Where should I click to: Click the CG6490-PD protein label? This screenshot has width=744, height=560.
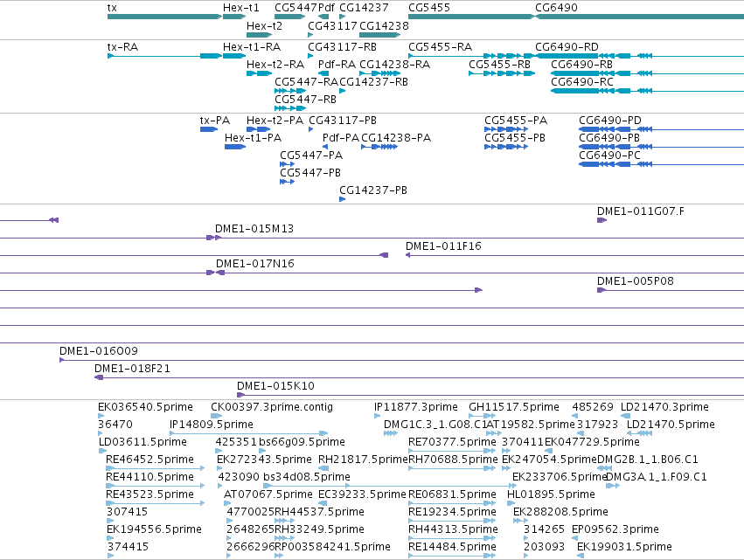pyautogui.click(x=610, y=120)
